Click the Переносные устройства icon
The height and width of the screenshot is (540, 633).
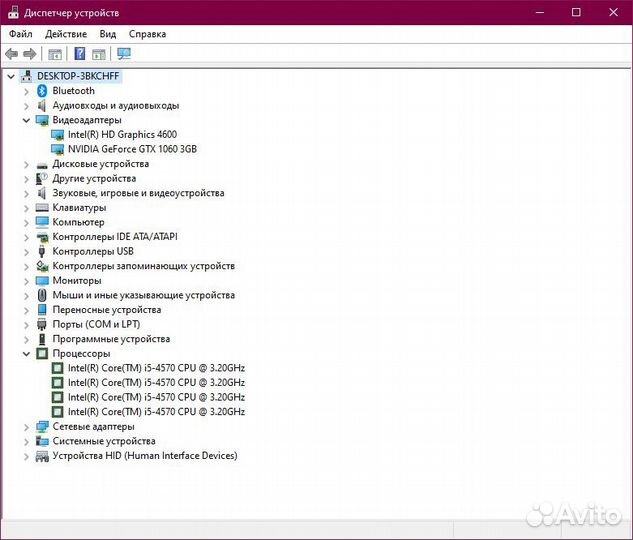(x=42, y=310)
